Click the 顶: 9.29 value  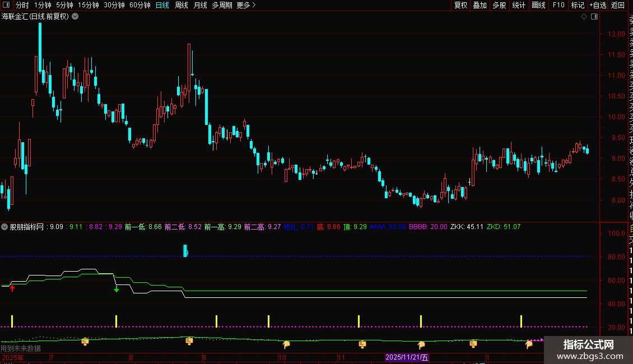coord(355,227)
